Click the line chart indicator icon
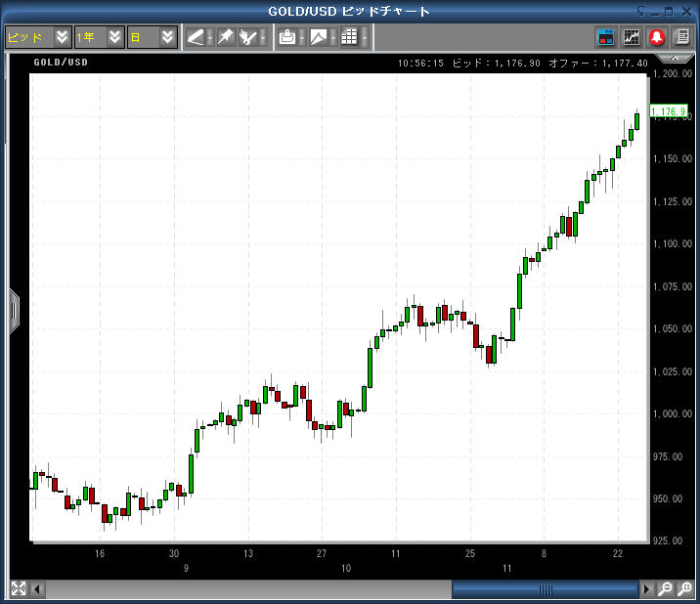The image size is (700, 604). pyautogui.click(x=632, y=37)
